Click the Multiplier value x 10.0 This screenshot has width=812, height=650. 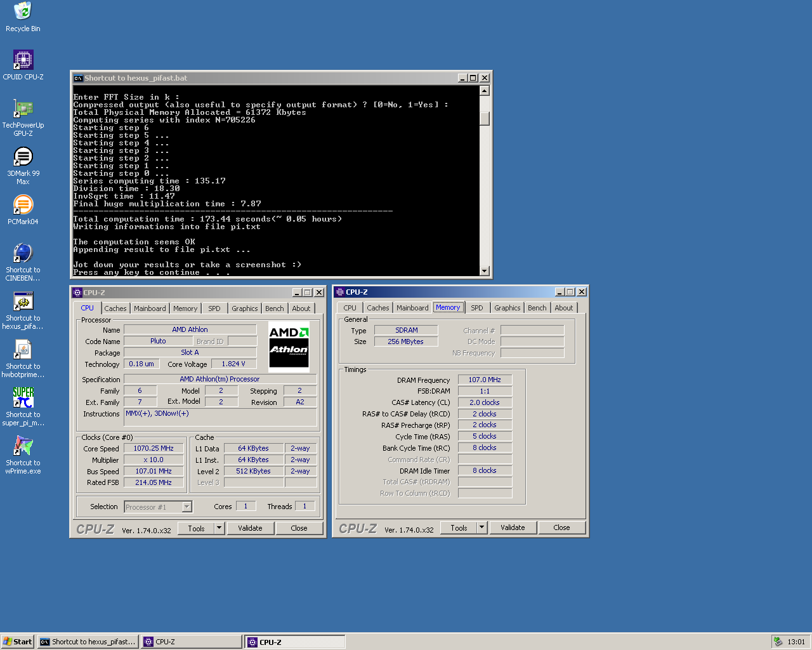(x=154, y=460)
